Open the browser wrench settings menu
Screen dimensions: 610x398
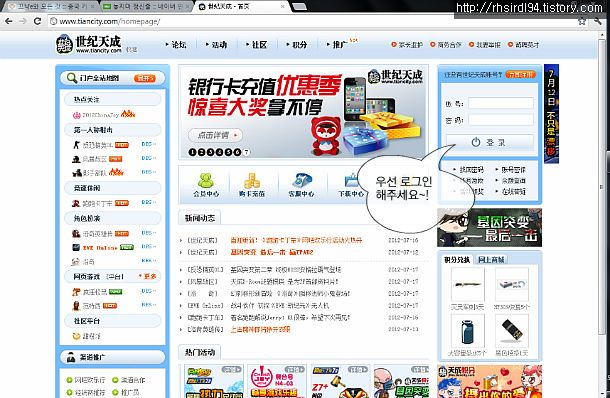598,21
